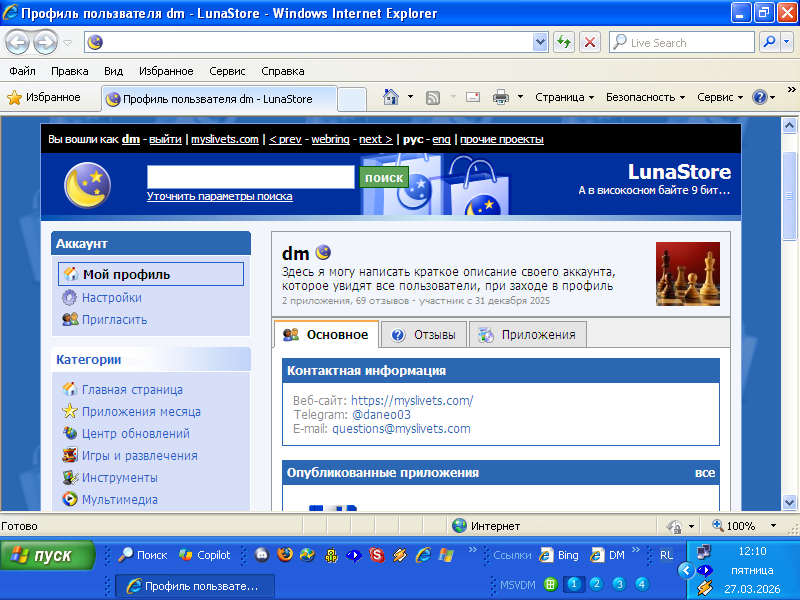Click the LunaStore moon logo
This screenshot has height=600, width=800.
[87, 185]
